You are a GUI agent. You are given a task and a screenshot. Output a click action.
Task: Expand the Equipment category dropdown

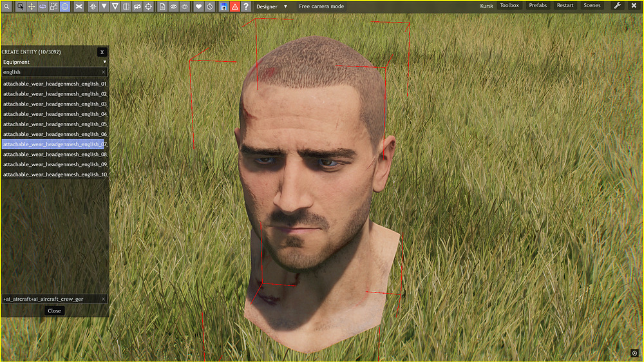tap(54, 62)
